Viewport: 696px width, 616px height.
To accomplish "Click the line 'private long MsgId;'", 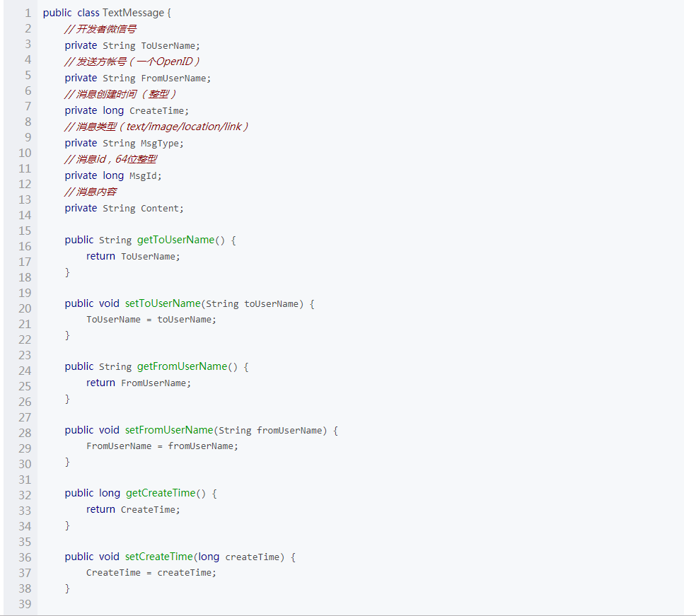I will (x=113, y=175).
